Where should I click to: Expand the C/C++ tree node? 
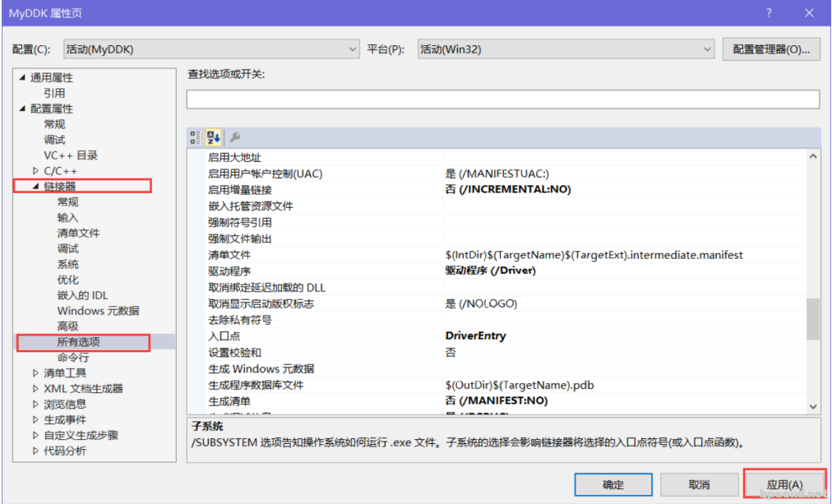pos(35,171)
